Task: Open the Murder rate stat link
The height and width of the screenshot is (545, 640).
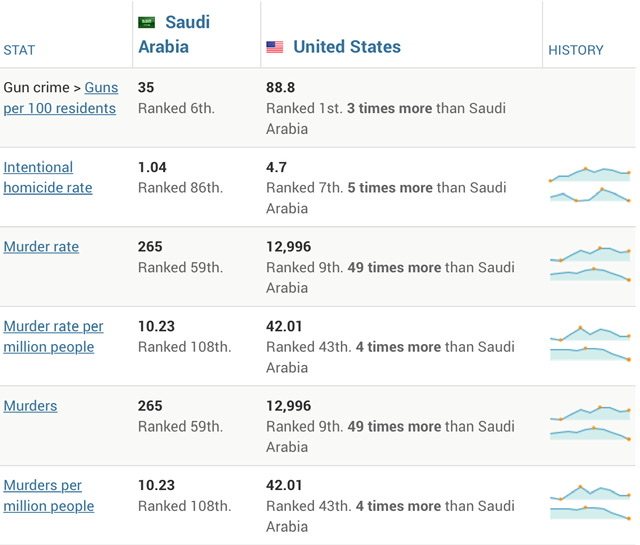Action: 41,247
